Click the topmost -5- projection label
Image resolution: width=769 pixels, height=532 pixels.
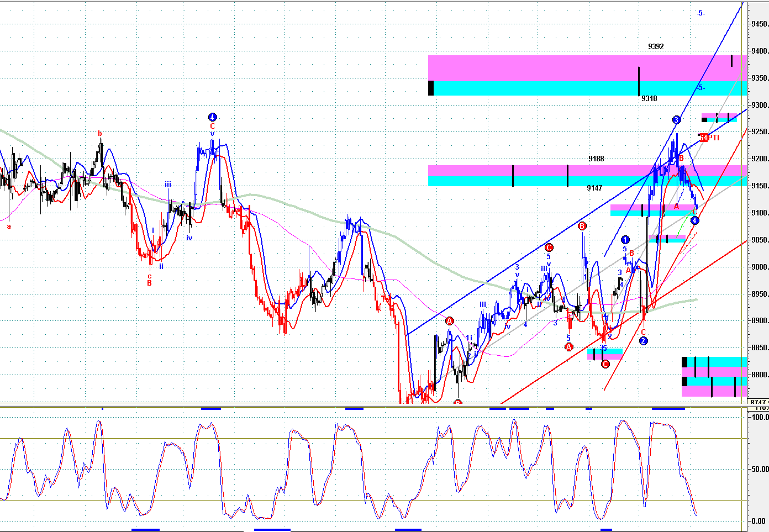click(x=700, y=13)
